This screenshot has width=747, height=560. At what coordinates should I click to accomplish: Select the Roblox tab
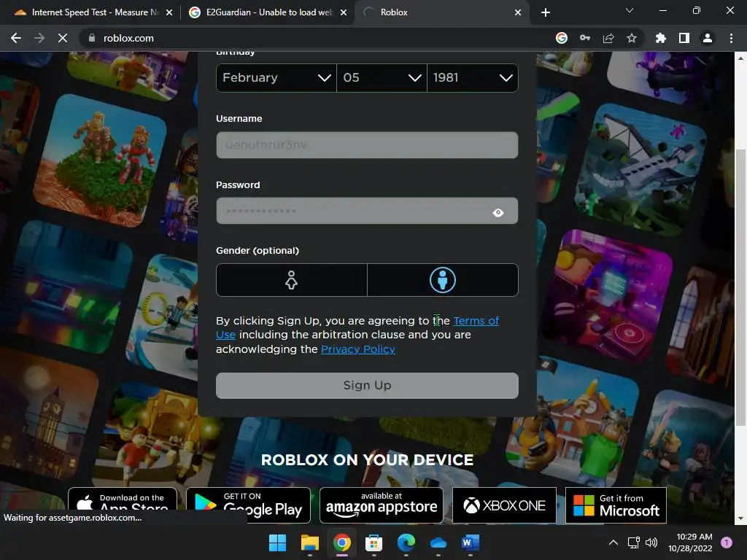click(441, 12)
